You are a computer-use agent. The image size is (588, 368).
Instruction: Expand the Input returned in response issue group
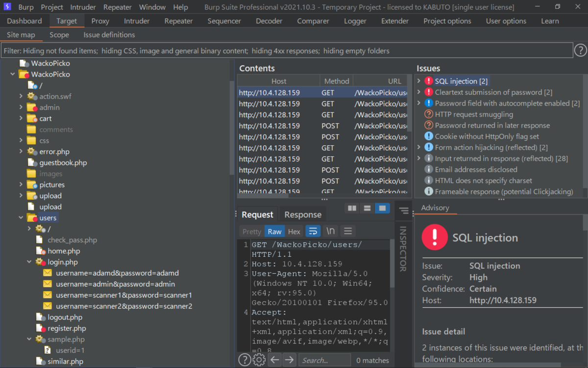(419, 158)
